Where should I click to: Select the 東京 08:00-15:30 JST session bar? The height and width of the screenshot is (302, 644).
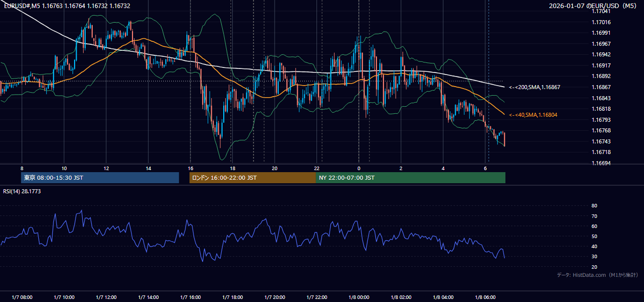100,178
